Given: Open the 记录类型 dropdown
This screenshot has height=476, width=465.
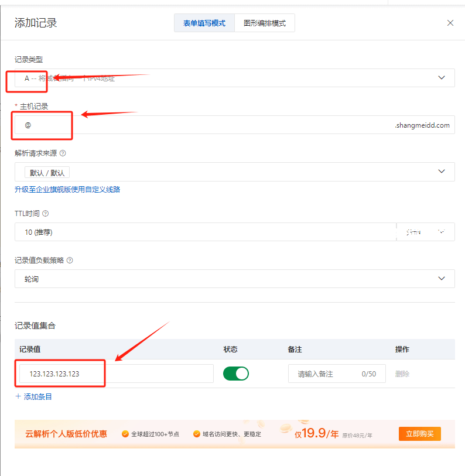Looking at the screenshot, I should pos(234,78).
